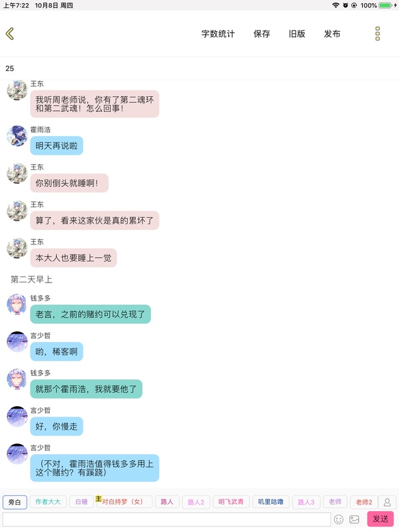Choose the 叽里咕噜 speaker chip
399x532 pixels.
click(271, 502)
